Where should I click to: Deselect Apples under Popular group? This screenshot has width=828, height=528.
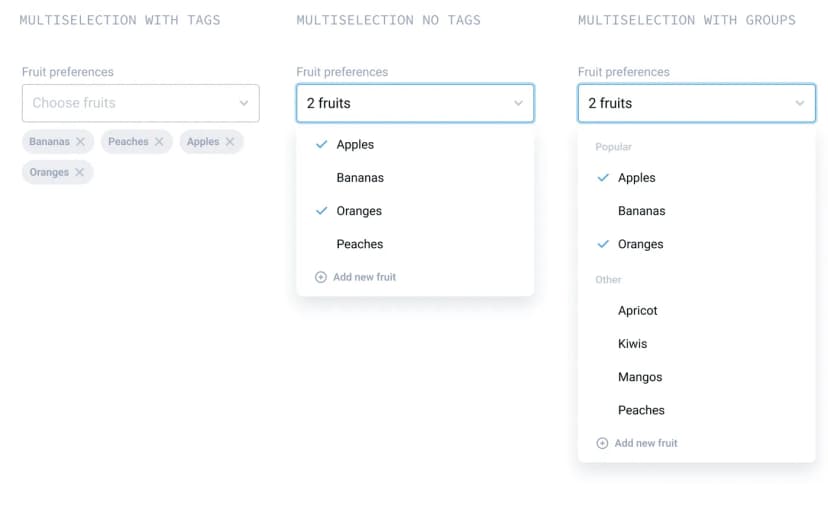tap(697, 177)
